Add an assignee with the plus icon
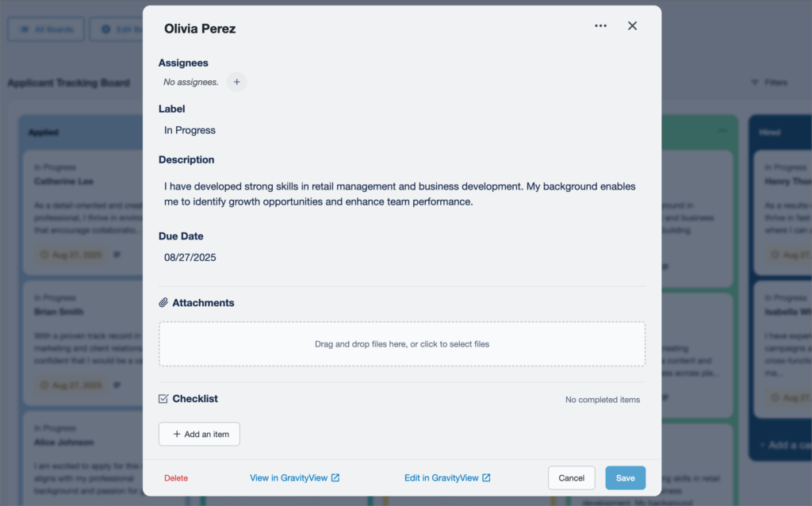The image size is (812, 506). pos(236,82)
